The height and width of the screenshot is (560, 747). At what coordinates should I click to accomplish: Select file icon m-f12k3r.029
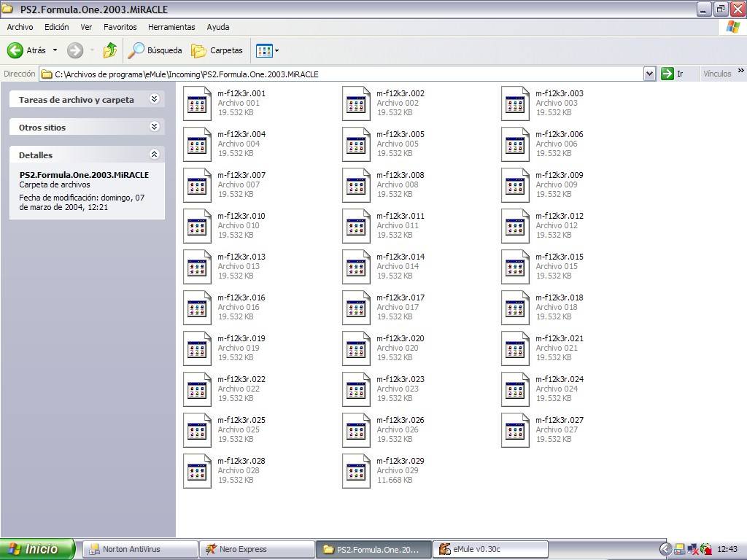tap(356, 471)
